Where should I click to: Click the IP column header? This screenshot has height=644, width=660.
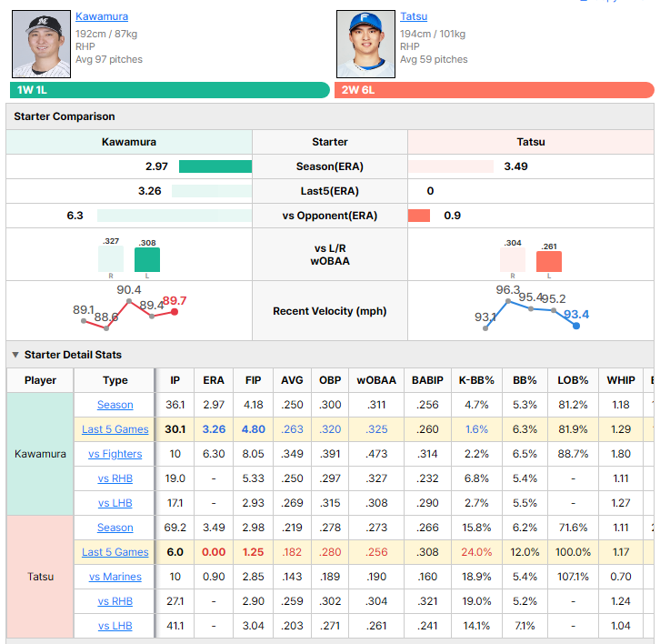(175, 380)
